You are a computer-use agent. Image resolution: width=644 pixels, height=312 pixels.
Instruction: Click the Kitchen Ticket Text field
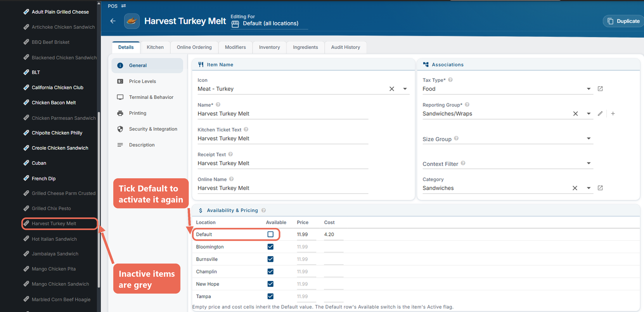(x=283, y=138)
